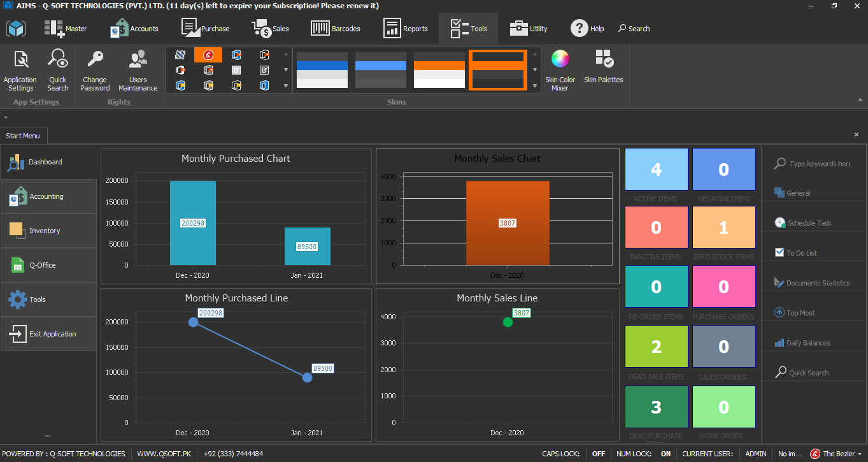868x462 pixels.
Task: Open Q-Office in the side menu
Action: point(48,266)
